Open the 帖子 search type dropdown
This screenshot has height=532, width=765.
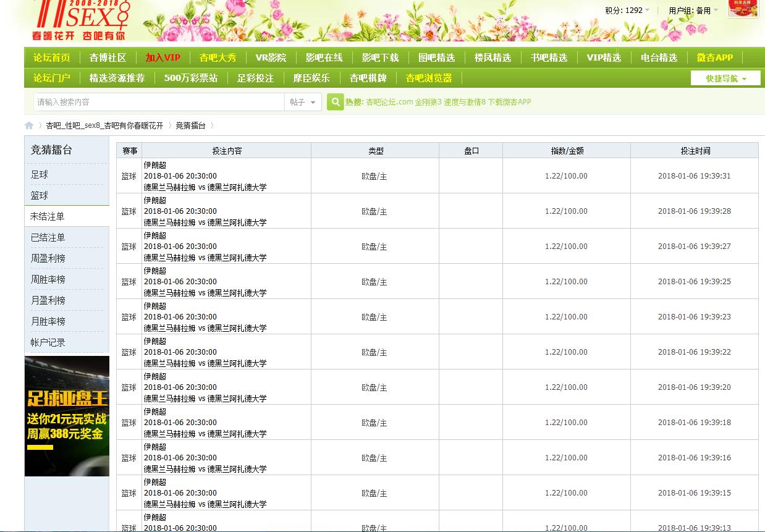pos(303,102)
